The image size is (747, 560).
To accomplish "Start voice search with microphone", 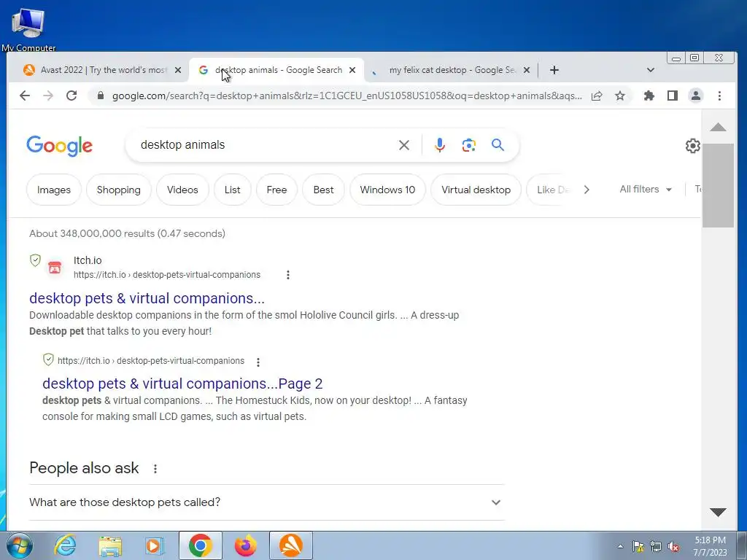I will click(440, 145).
